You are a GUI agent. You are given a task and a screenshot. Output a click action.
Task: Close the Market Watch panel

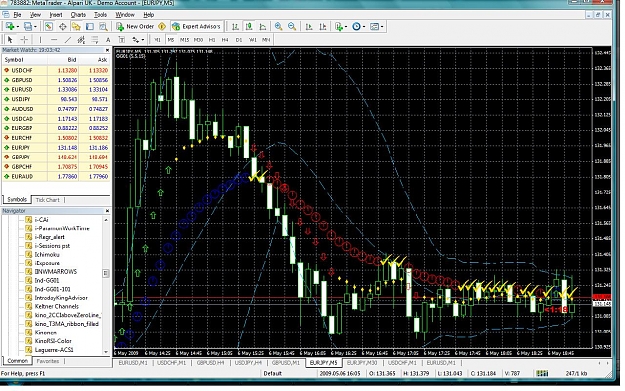coord(107,50)
